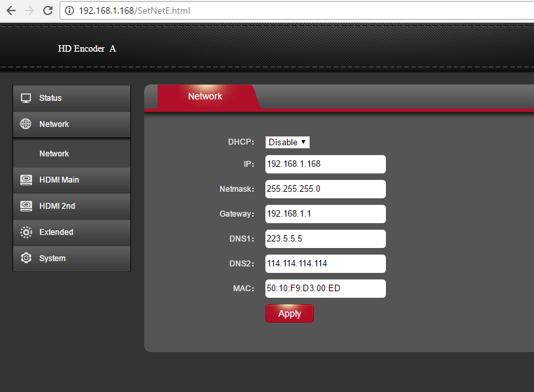Click the browser forward arrow

pos(29,10)
